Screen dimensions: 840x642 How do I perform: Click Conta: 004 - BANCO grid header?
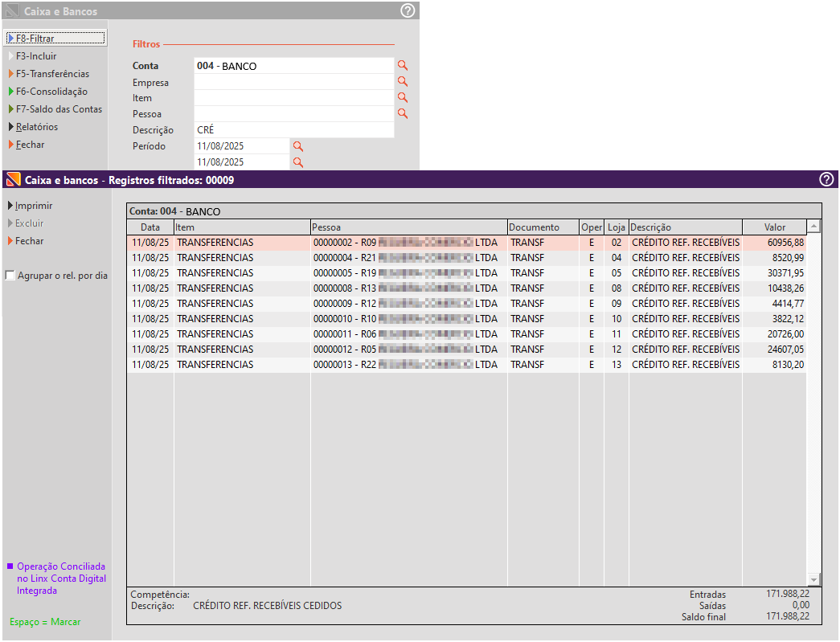click(x=474, y=211)
